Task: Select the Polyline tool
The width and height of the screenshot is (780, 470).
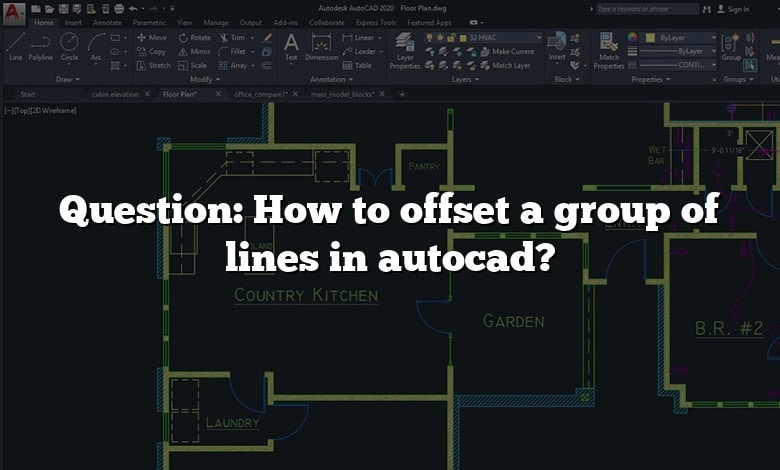Action: coord(40,46)
